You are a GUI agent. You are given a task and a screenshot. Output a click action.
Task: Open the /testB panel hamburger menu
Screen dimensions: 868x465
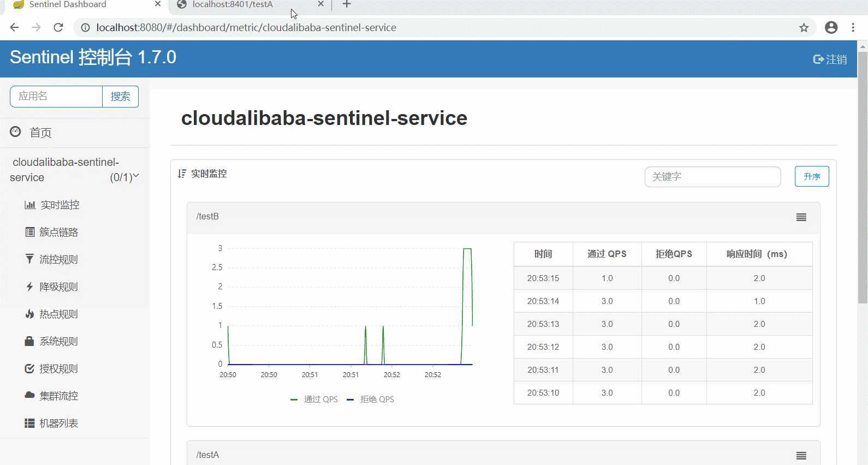tap(801, 217)
